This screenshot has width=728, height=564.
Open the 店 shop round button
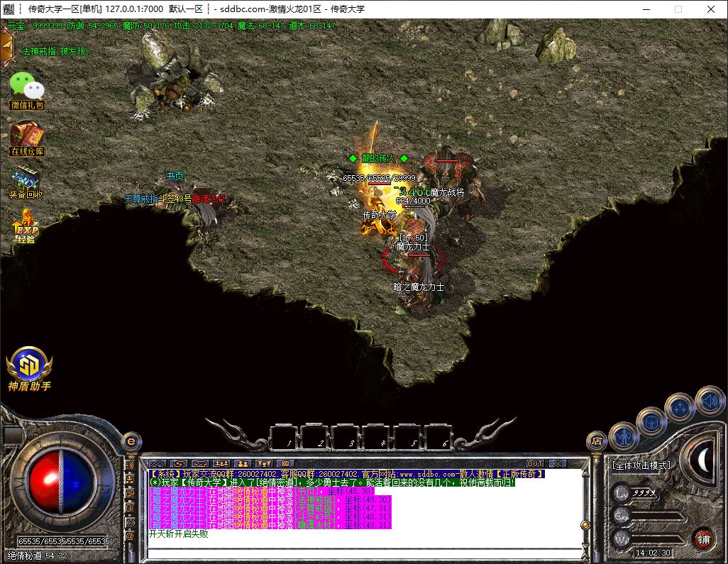pos(597,440)
